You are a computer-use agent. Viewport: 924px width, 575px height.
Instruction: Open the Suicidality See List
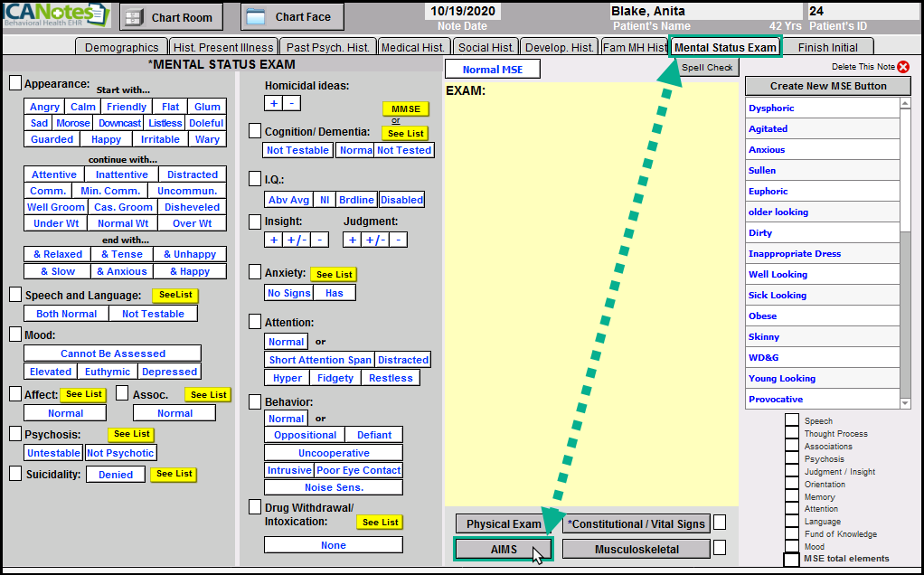click(174, 474)
